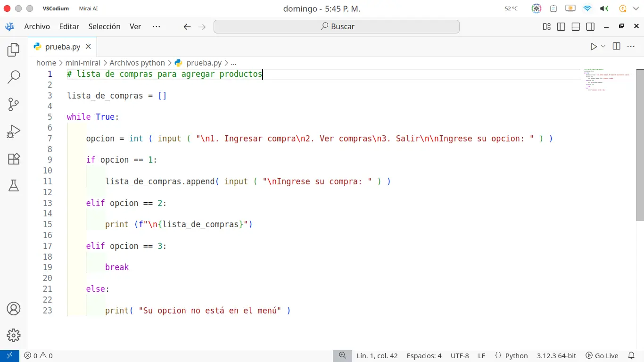Open 'home' breadcrumb segment
The width and height of the screenshot is (644, 362).
click(x=46, y=63)
